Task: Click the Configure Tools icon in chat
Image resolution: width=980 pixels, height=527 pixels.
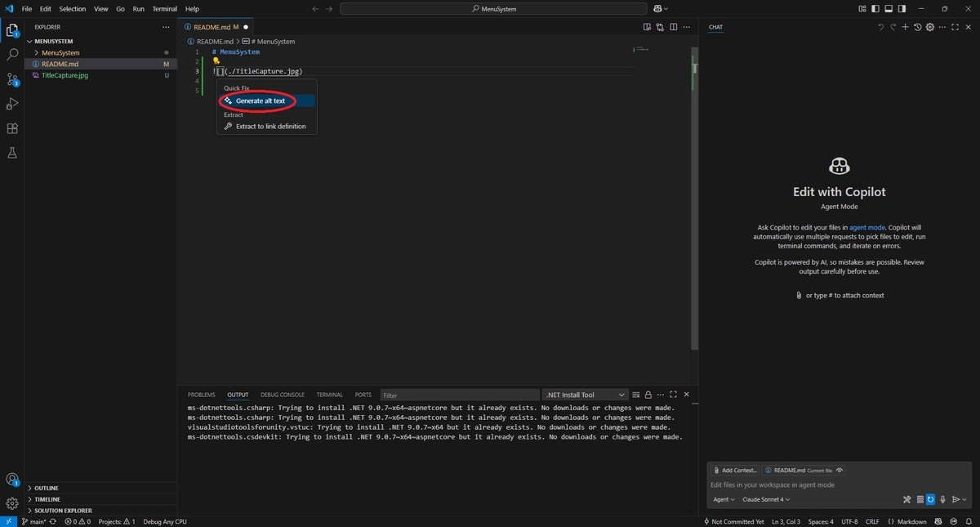Action: tap(906, 499)
